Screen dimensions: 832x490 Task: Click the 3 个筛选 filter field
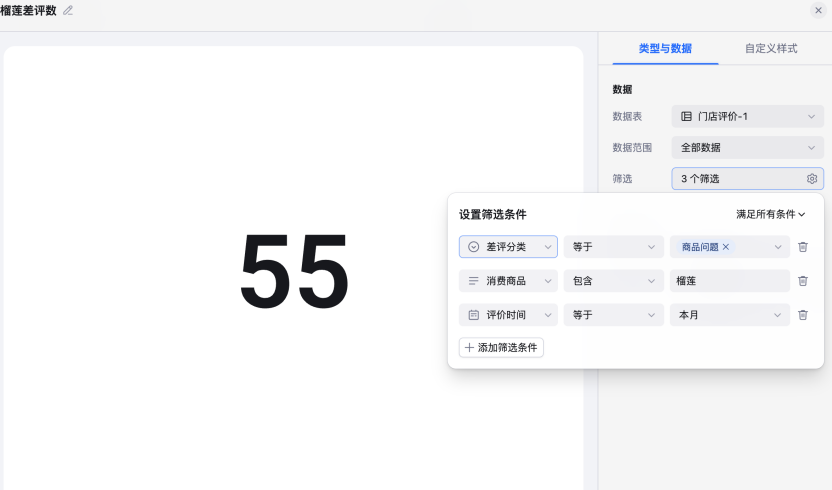pos(747,178)
